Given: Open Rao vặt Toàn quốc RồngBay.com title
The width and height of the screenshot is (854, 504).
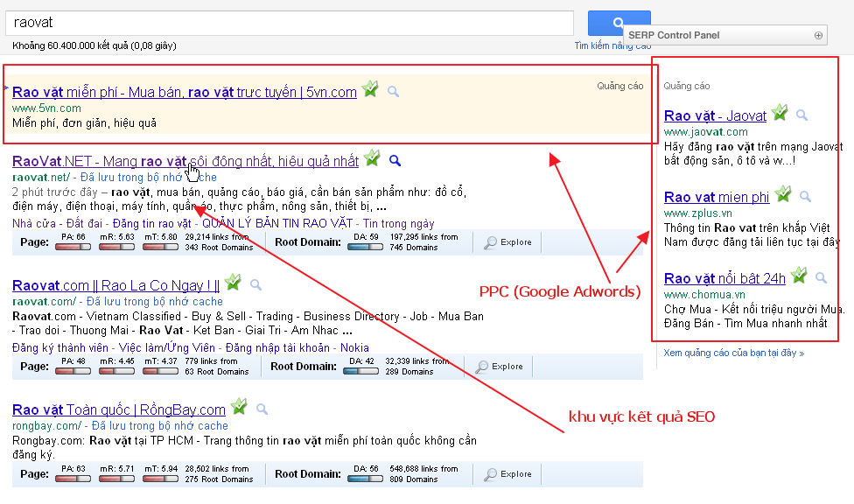Looking at the screenshot, I should tap(119, 409).
